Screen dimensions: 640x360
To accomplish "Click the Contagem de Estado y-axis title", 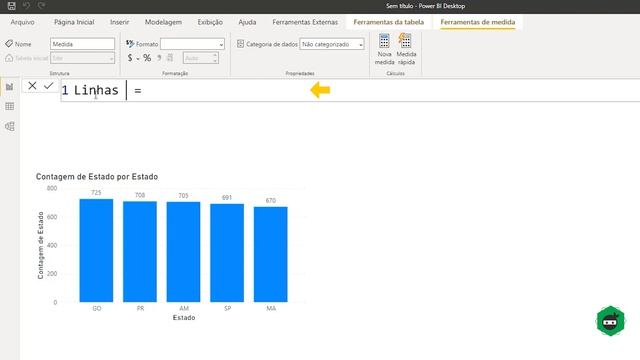I will coord(40,245).
